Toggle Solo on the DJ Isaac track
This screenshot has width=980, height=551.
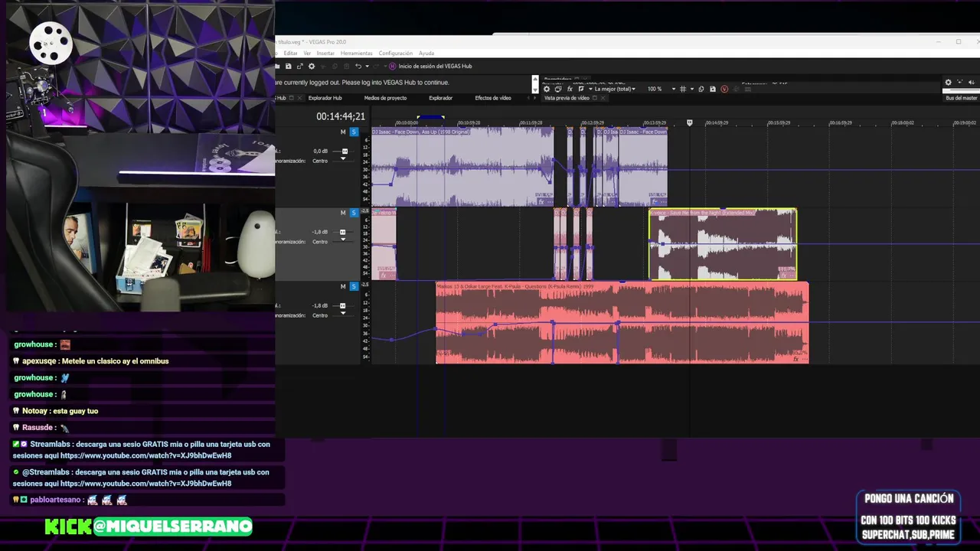(354, 132)
